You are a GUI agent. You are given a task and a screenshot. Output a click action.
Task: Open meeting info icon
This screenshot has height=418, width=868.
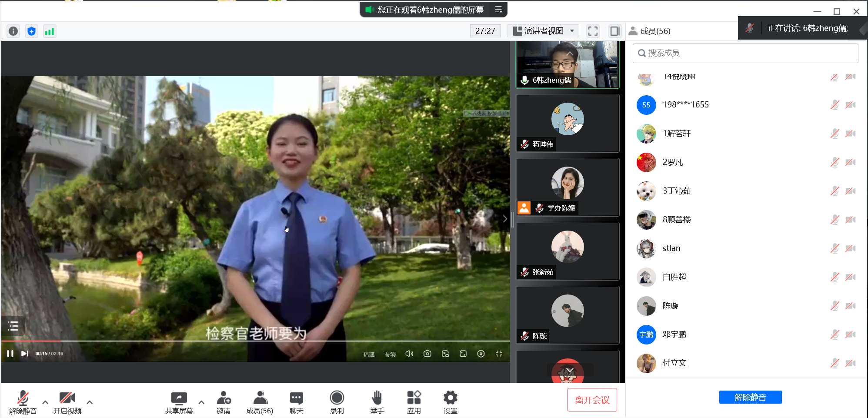[13, 31]
